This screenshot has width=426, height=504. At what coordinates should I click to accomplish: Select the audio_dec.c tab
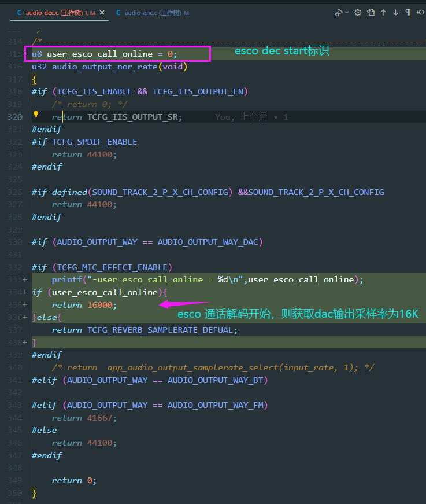point(57,13)
